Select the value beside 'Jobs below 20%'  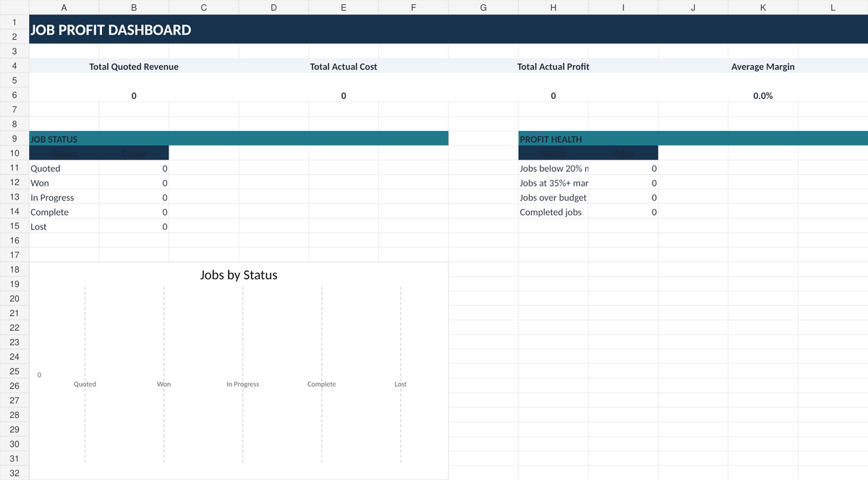coord(624,168)
